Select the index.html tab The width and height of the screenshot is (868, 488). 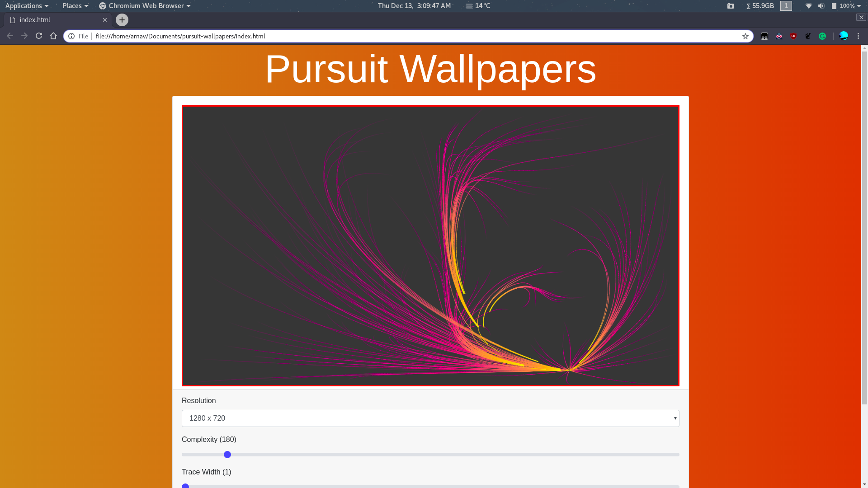click(x=54, y=20)
